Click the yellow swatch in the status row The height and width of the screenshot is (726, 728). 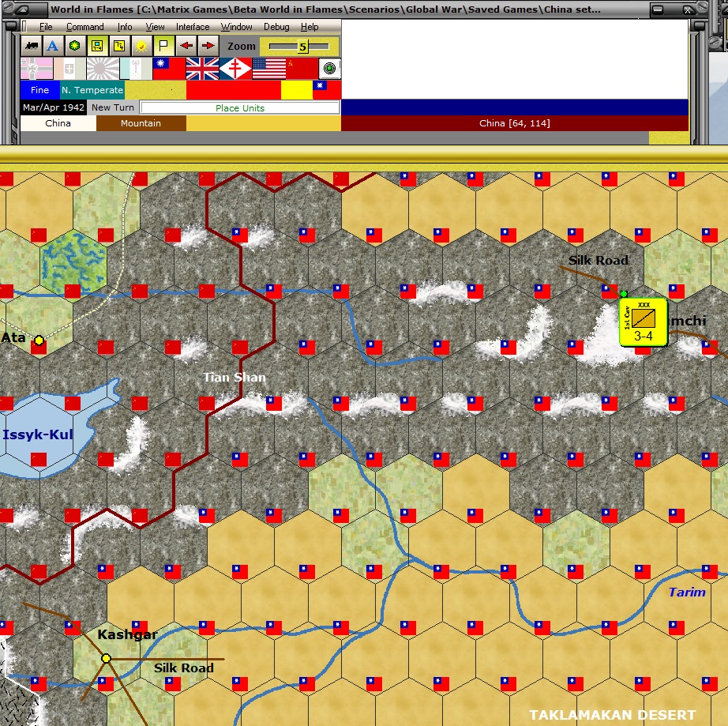coord(297,90)
